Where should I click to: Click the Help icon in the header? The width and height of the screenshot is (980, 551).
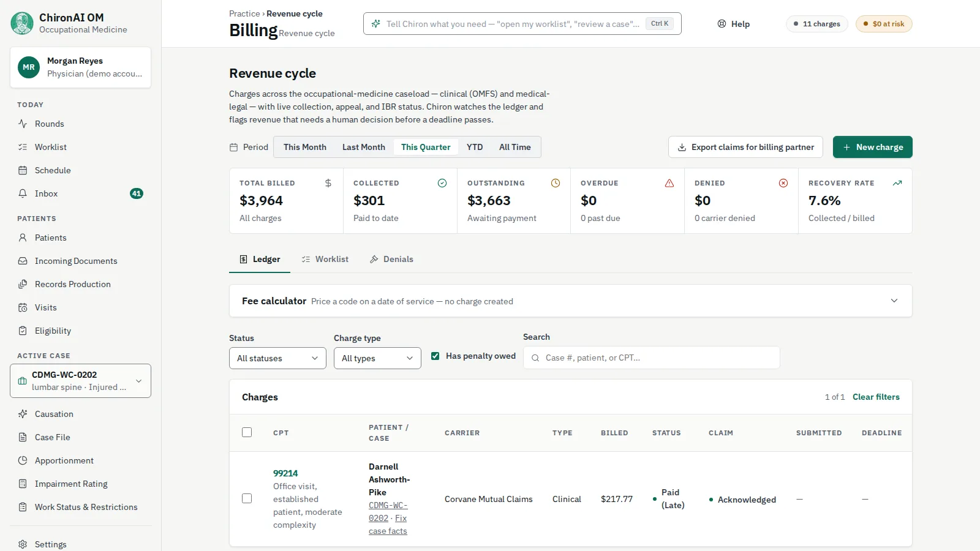pos(722,24)
